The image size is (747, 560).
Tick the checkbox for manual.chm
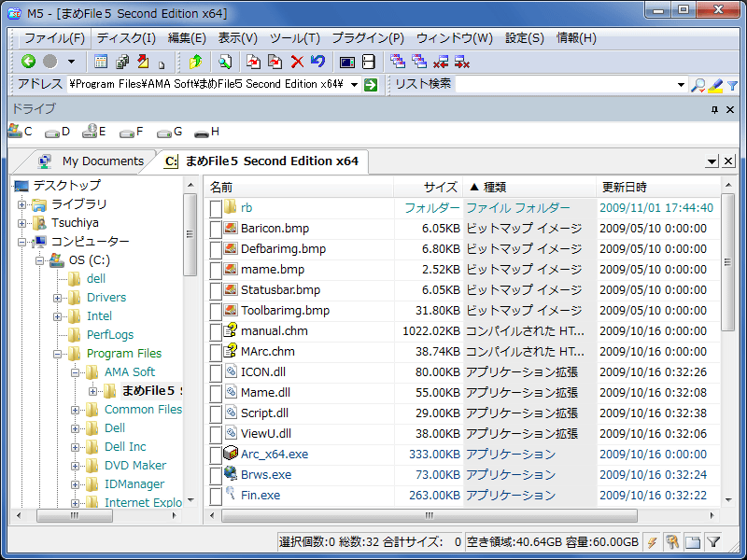click(216, 332)
